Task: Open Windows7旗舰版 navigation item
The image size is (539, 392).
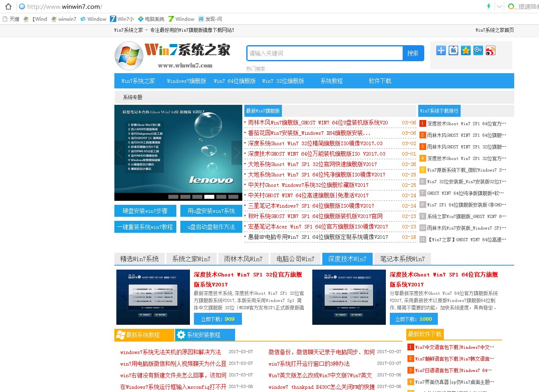Action: [186, 81]
